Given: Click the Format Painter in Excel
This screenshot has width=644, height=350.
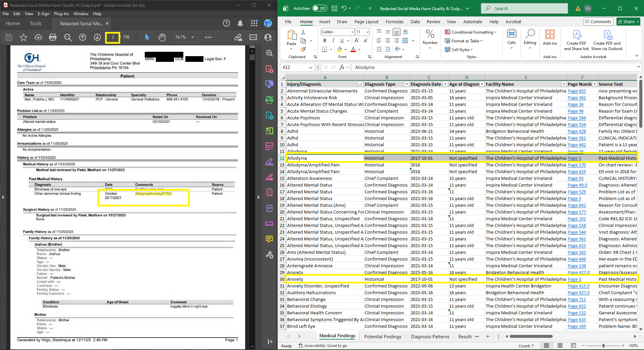Looking at the screenshot, I should click(x=304, y=49).
